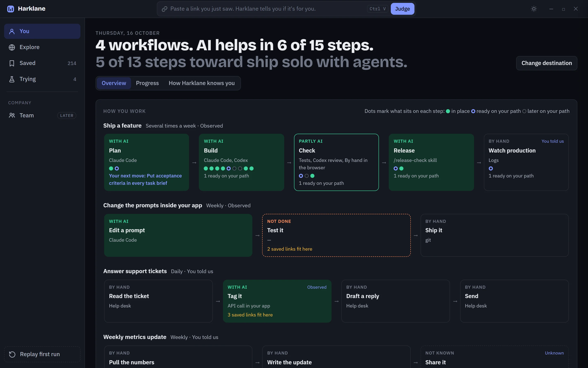Open the You section in sidebar

point(42,31)
